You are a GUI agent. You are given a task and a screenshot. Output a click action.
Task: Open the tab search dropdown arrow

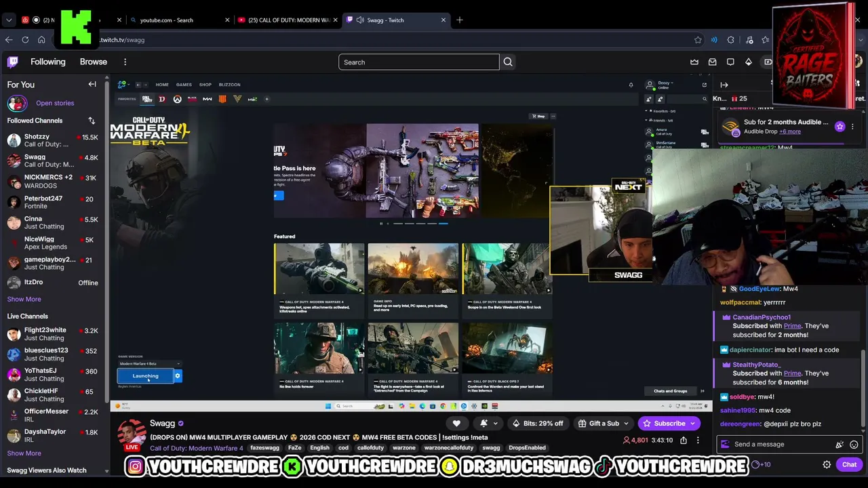(9, 20)
